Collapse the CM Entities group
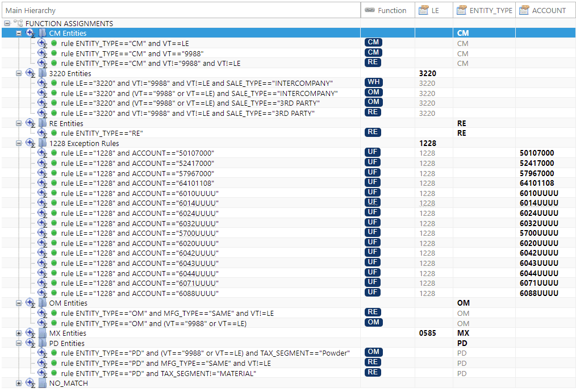576x392 pixels. [x=19, y=33]
